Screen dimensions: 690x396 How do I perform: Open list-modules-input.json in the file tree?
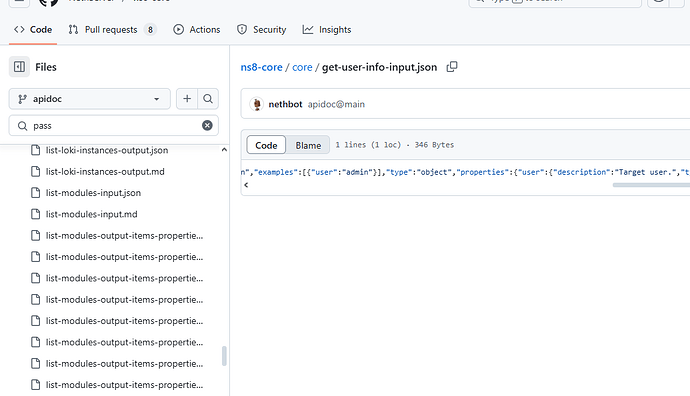(x=93, y=193)
